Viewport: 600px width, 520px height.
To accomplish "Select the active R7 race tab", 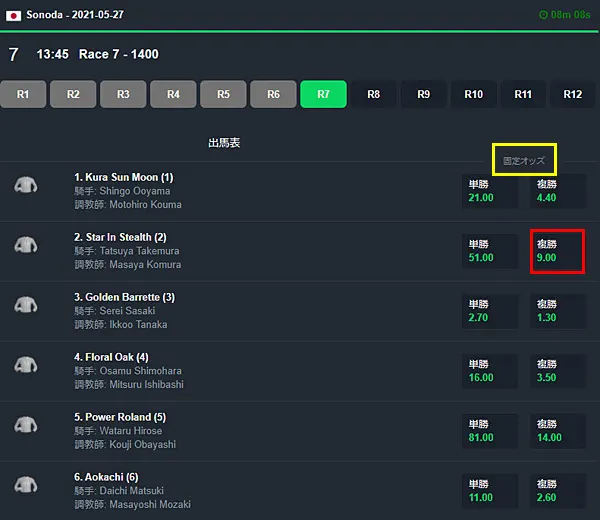I will click(x=323, y=94).
